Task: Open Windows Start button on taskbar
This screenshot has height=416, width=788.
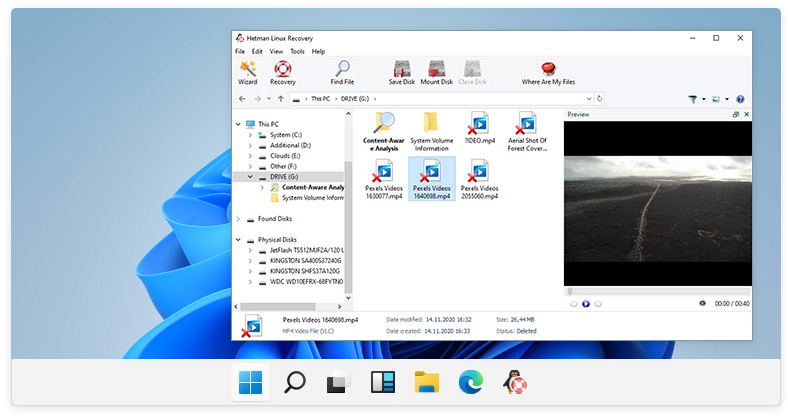Action: pos(250,383)
